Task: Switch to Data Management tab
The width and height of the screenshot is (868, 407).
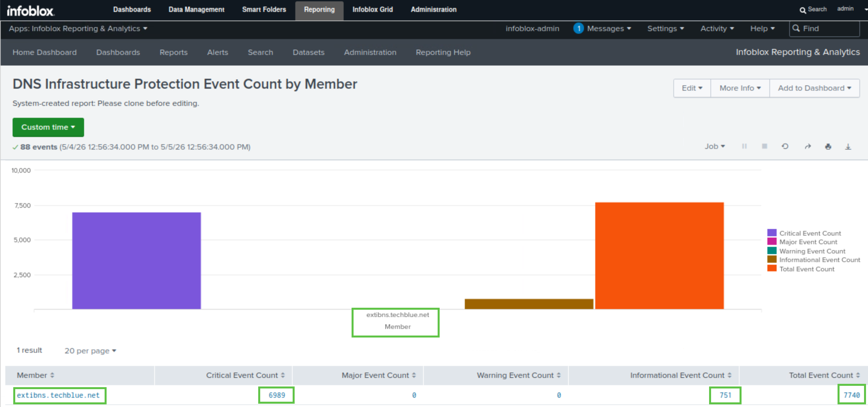Action: [196, 10]
